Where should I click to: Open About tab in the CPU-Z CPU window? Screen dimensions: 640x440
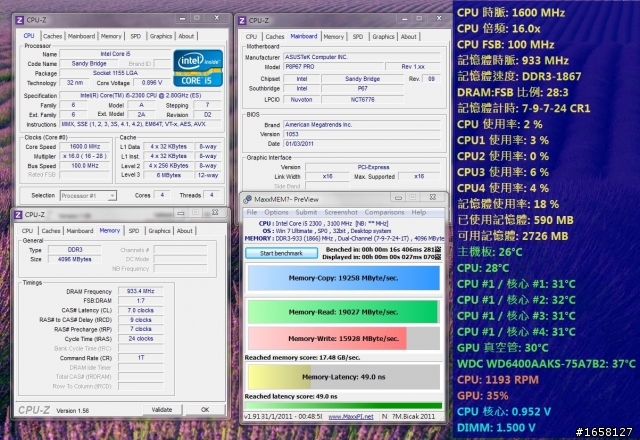[186, 36]
